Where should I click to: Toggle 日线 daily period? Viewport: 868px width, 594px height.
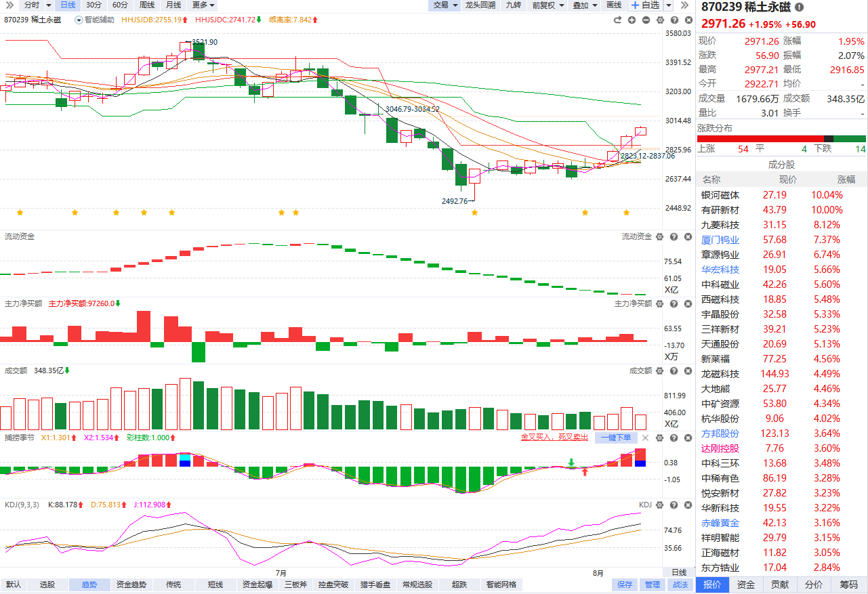68,5
